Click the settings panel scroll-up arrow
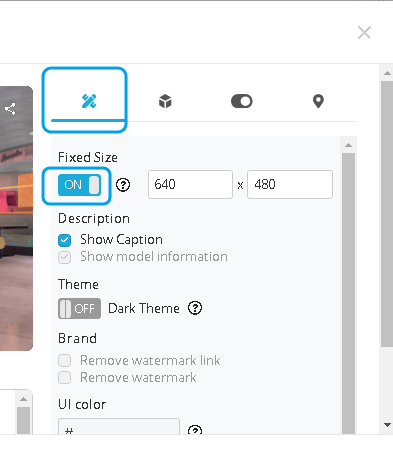This screenshot has height=450, width=393. point(349,145)
